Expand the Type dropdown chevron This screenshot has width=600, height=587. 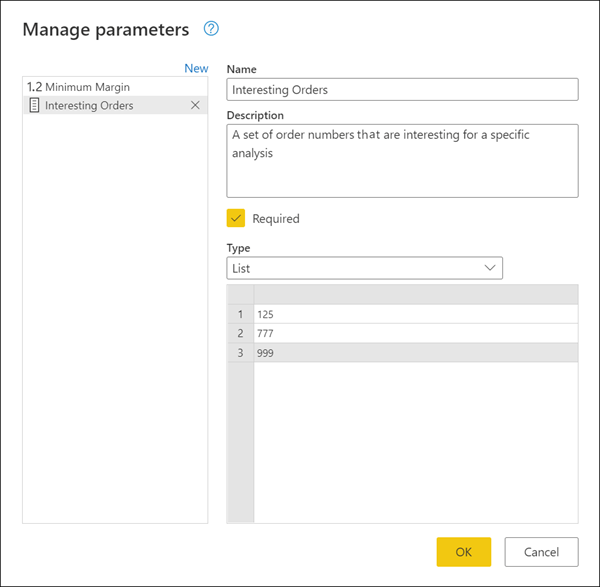(490, 268)
